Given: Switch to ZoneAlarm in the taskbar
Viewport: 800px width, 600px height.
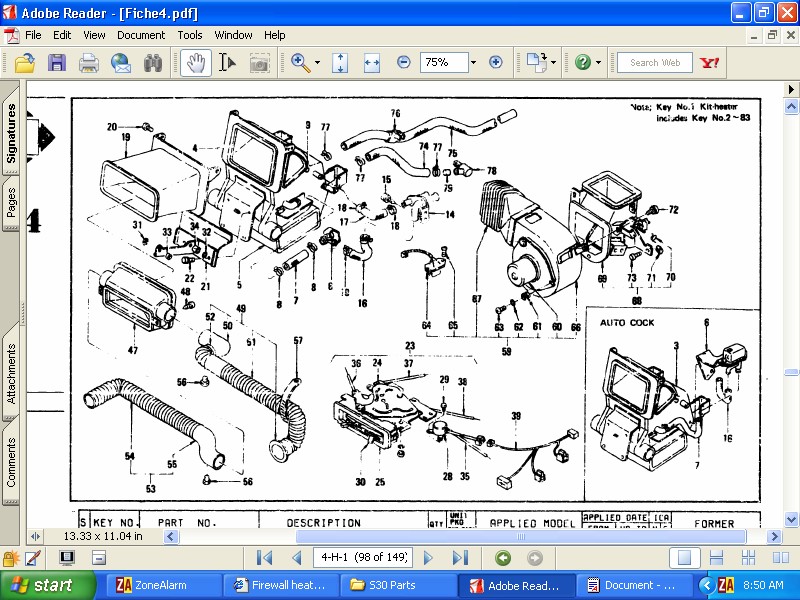Looking at the screenshot, I should pos(164,585).
